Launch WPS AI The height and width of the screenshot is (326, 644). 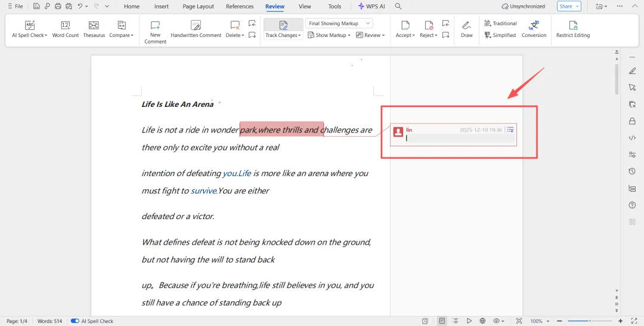point(371,6)
